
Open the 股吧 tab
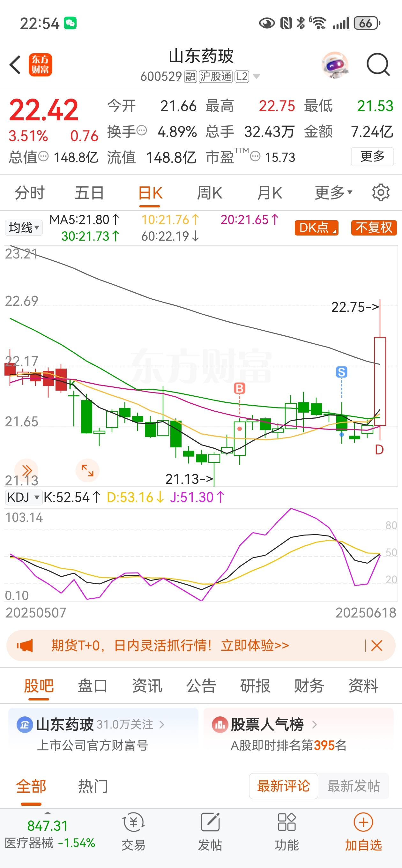[x=39, y=686]
